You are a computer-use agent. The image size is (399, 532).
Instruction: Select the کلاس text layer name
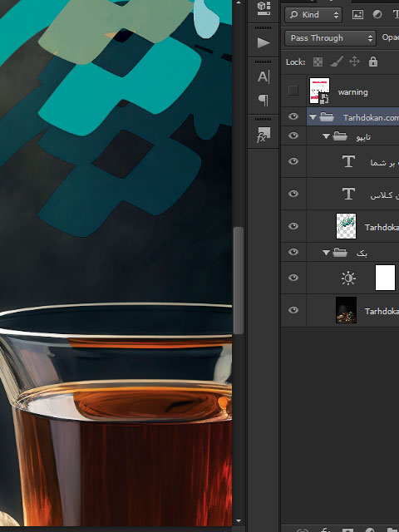(384, 195)
